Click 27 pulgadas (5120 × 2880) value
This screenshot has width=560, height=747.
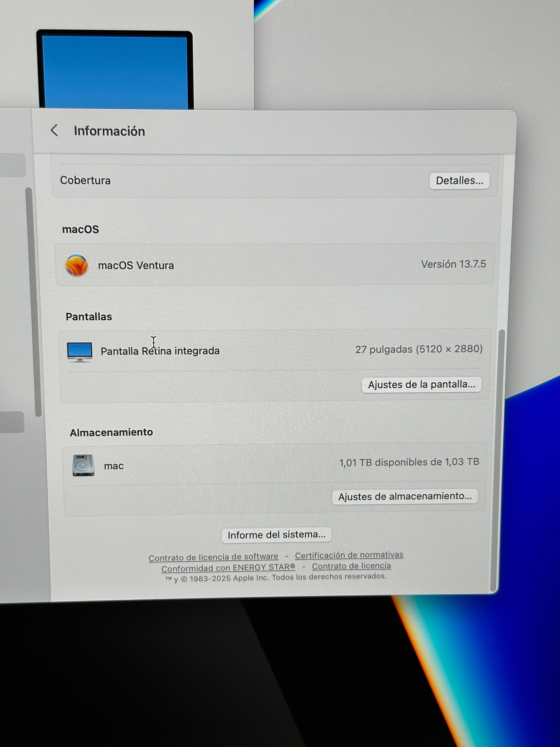419,349
